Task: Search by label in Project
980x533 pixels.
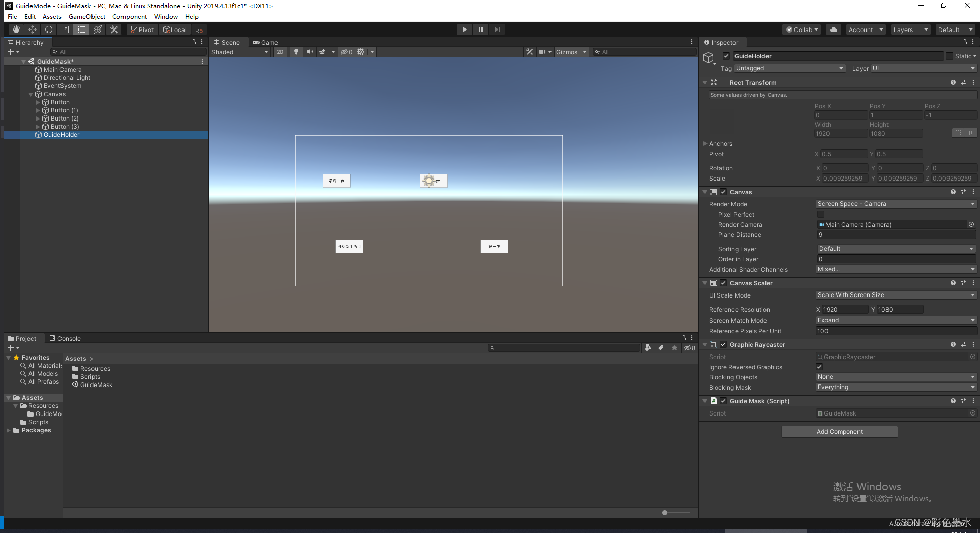Action: (661, 348)
